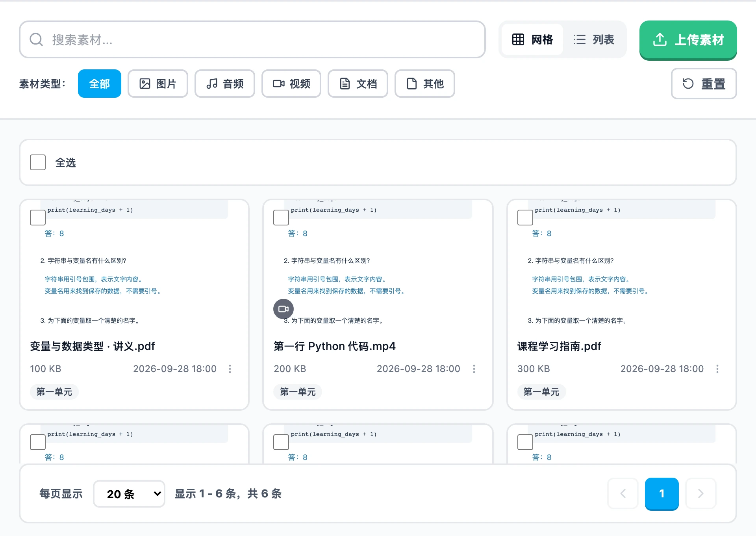The image size is (756, 536).
Task: Toggle the 全选 select-all checkbox
Action: [x=38, y=162]
